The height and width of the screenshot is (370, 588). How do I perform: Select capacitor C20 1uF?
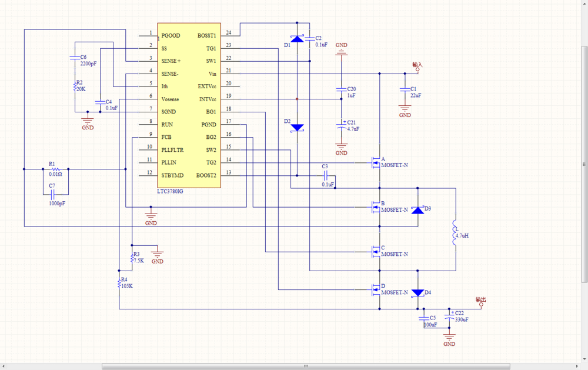[x=341, y=89]
